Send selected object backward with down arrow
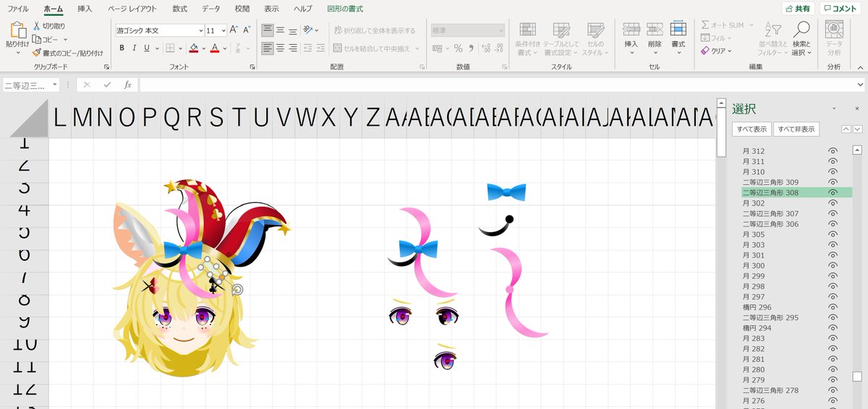The width and height of the screenshot is (868, 409). click(857, 129)
